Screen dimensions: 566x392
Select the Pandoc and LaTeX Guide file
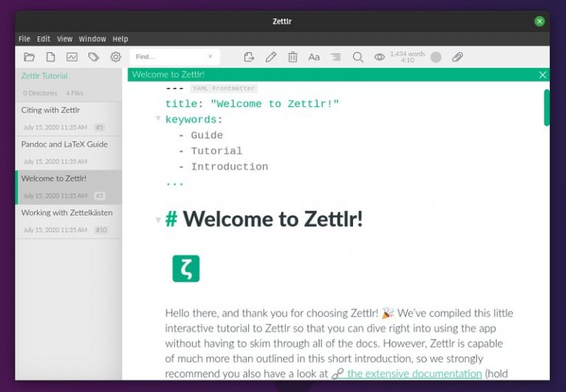coord(64,144)
